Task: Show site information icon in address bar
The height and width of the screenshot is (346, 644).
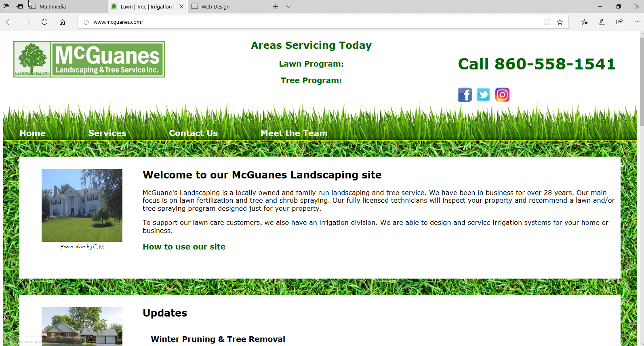Action: [x=86, y=22]
